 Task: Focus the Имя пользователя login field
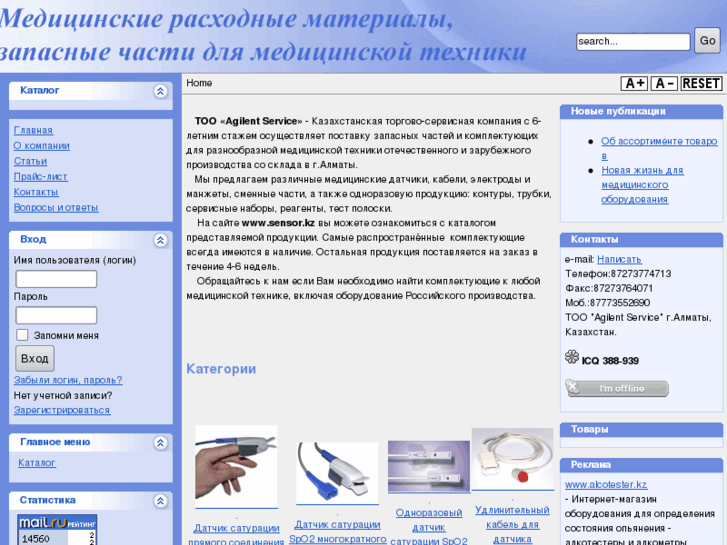(56, 279)
